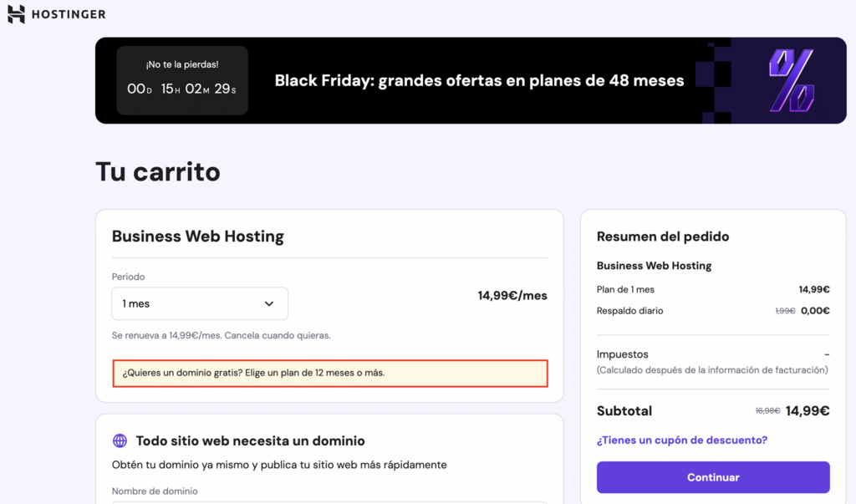856x504 pixels.
Task: Click the 14,99€/mes price in cart
Action: tap(512, 296)
